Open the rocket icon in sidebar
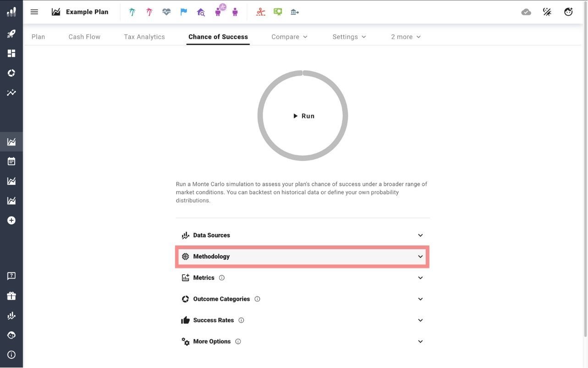This screenshot has height=368, width=588. click(x=11, y=33)
